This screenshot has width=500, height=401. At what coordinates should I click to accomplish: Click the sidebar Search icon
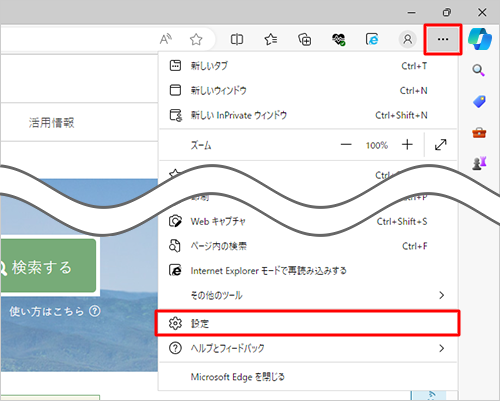pos(479,70)
